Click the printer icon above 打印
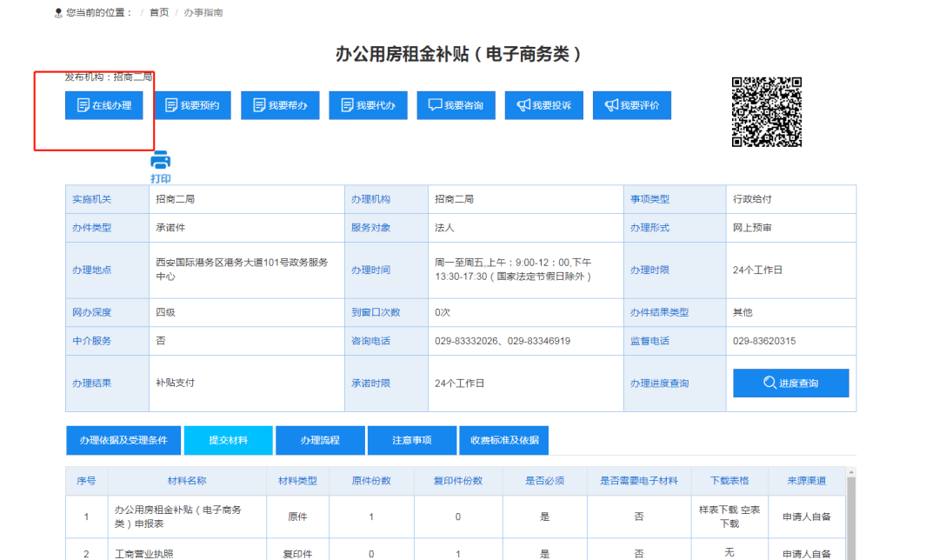The width and height of the screenshot is (939, 560). (x=161, y=160)
